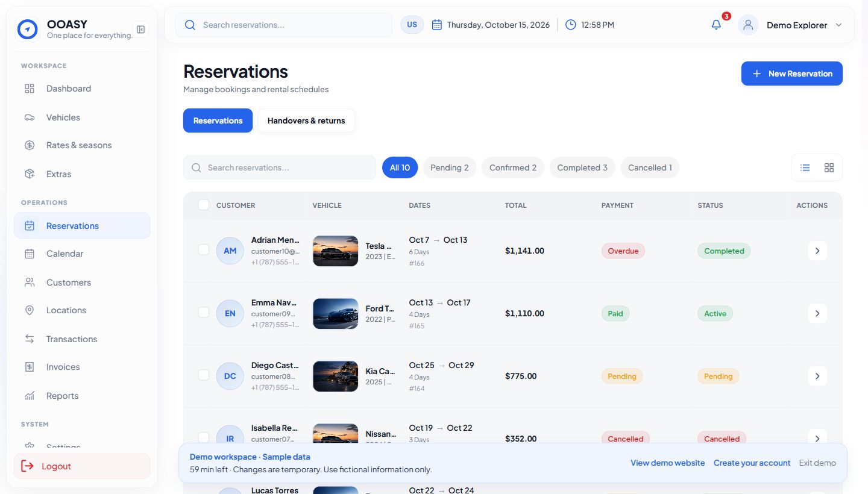Click the clock icon beside 12:58 PM
The width and height of the screenshot is (868, 494).
(570, 25)
